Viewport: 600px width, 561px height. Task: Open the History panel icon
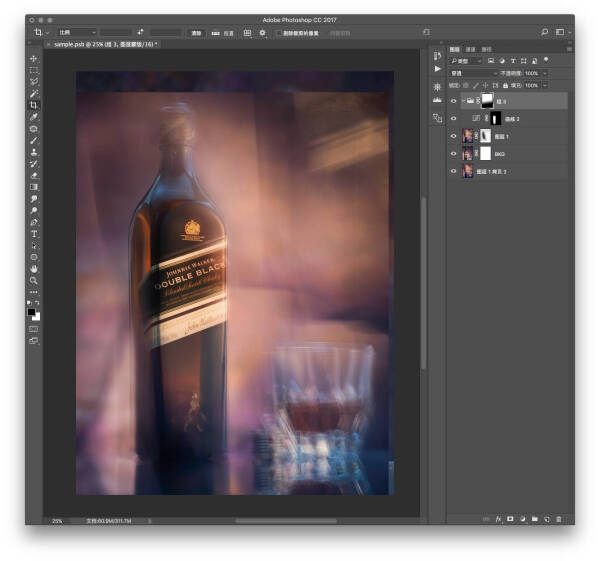pyautogui.click(x=437, y=57)
